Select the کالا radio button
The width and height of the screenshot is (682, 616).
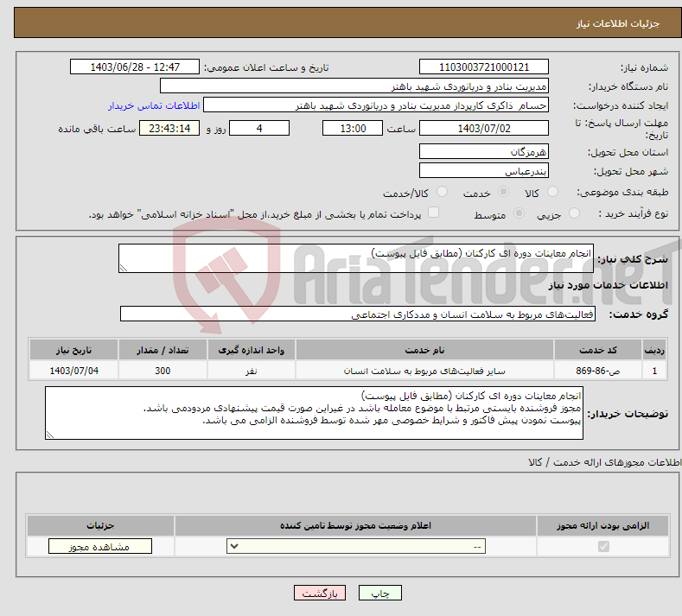tap(552, 192)
